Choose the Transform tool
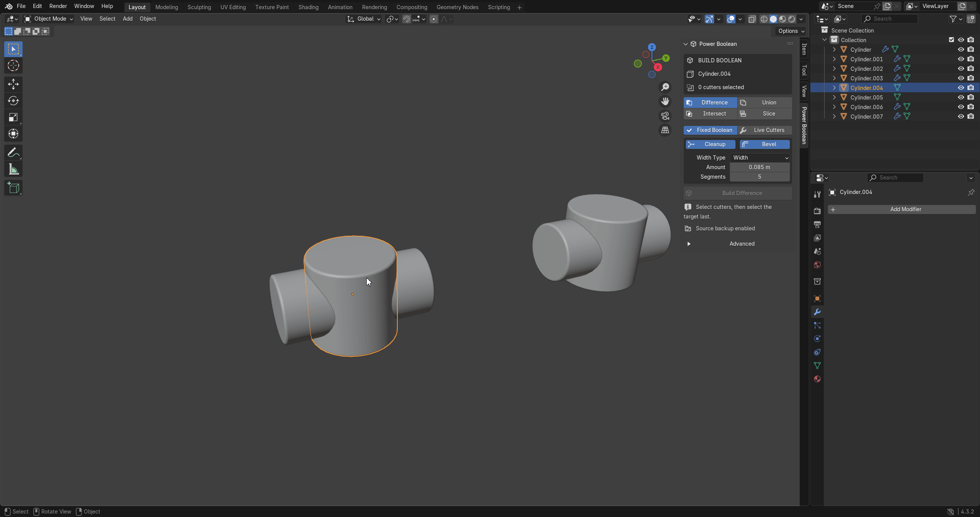 (x=13, y=134)
